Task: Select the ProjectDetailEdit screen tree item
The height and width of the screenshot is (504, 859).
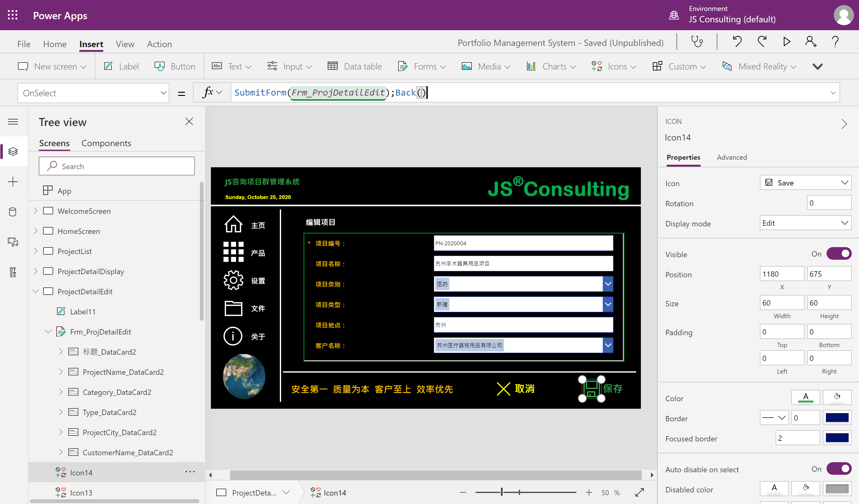Action: point(84,291)
